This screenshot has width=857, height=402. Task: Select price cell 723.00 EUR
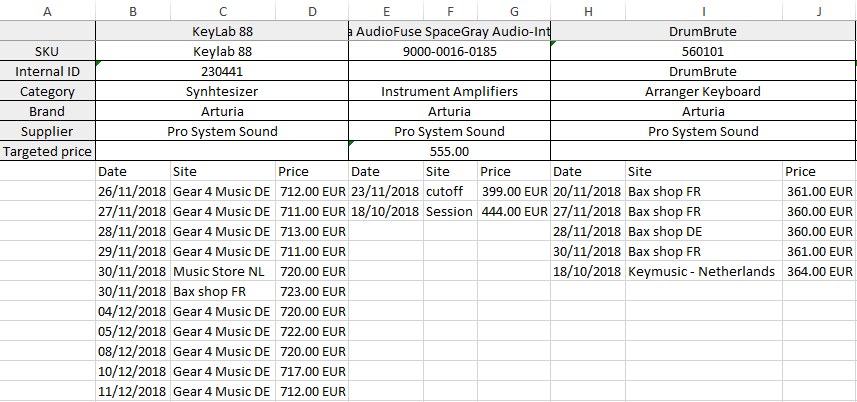312,292
